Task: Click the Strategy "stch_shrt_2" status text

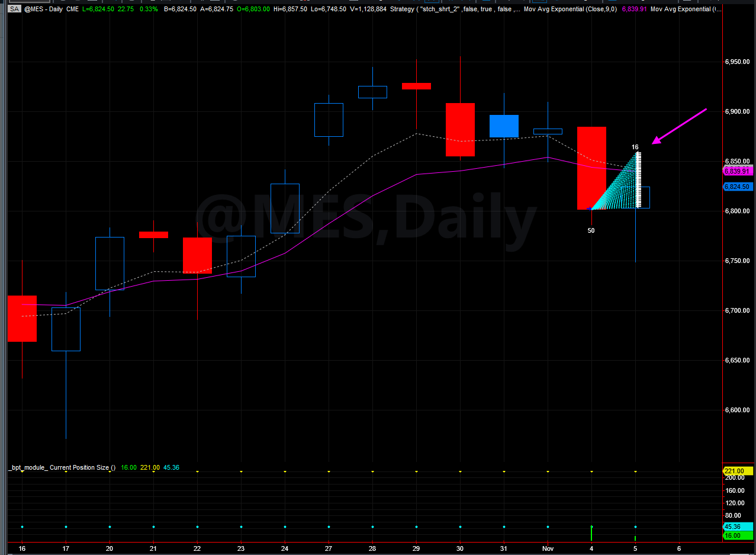Action: (x=456, y=9)
